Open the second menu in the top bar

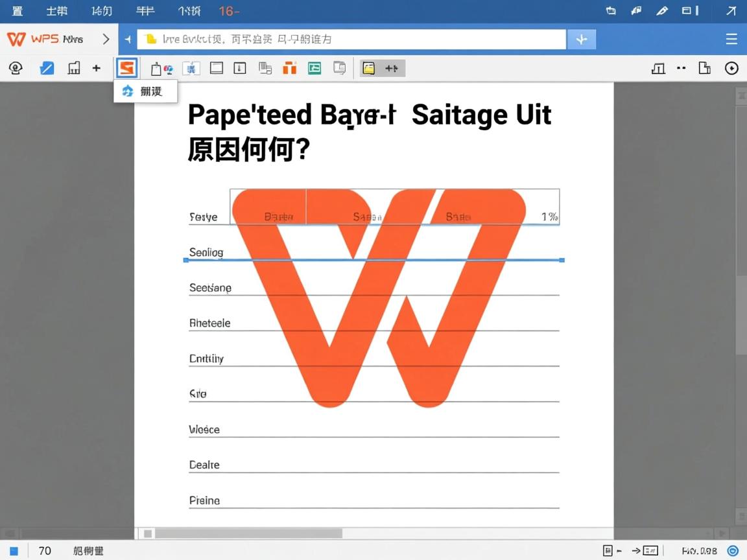coord(56,11)
